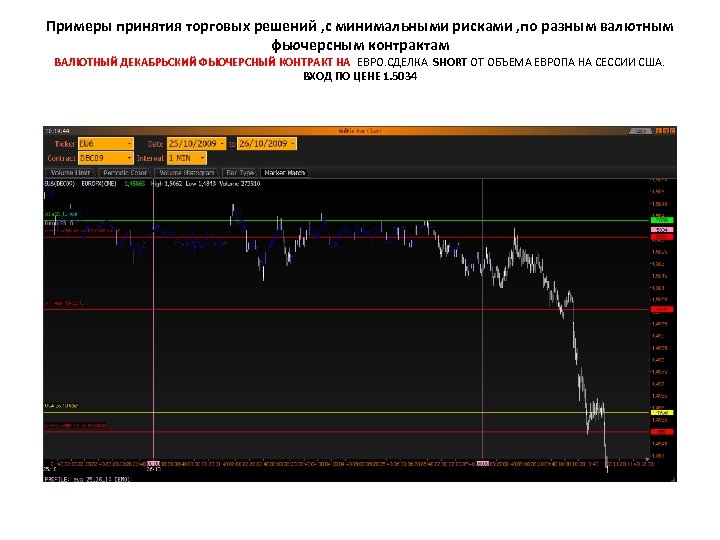
Task: Click the gray button in the chart title bar
Action: point(640,131)
